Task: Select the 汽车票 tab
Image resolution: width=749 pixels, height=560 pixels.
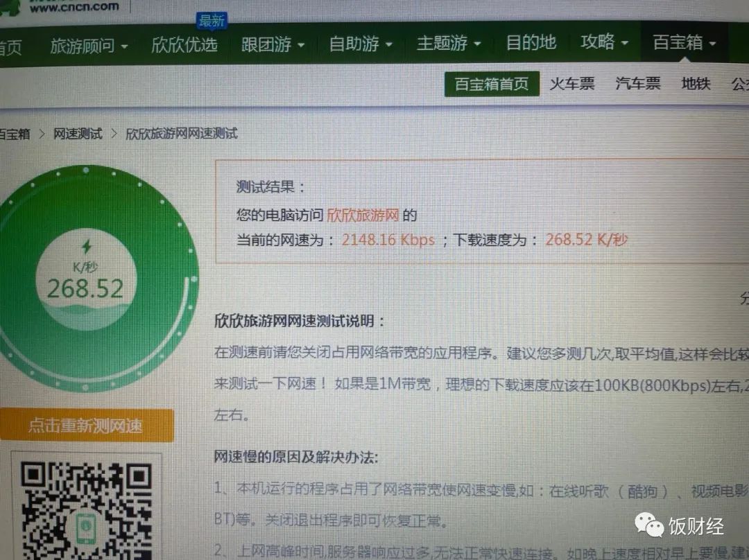Action: 636,83
